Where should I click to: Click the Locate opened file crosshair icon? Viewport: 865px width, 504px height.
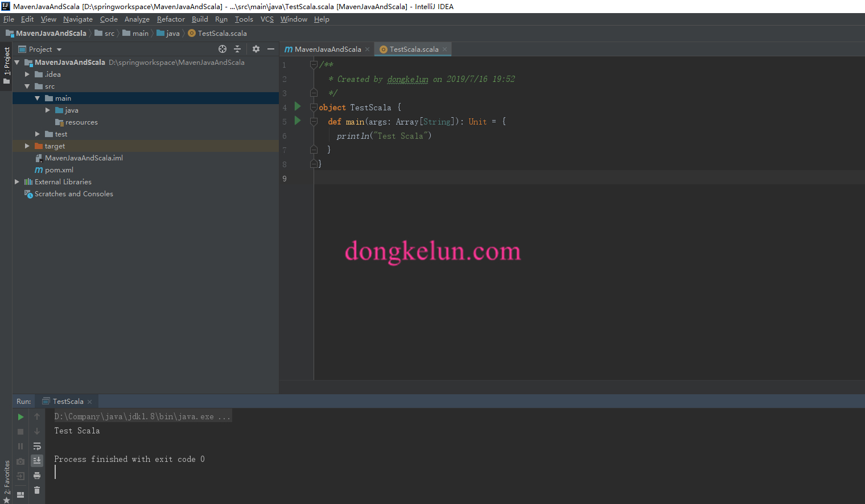(223, 49)
